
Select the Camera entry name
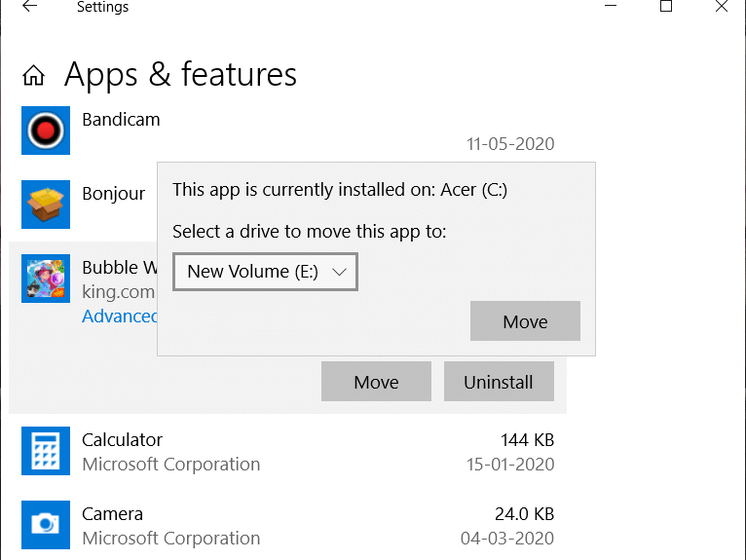[112, 514]
